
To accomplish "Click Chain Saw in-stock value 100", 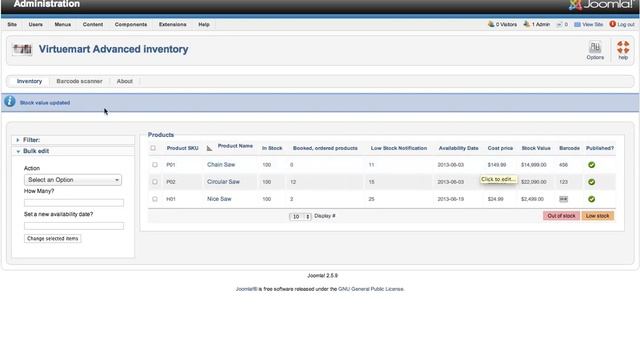I will click(267, 165).
